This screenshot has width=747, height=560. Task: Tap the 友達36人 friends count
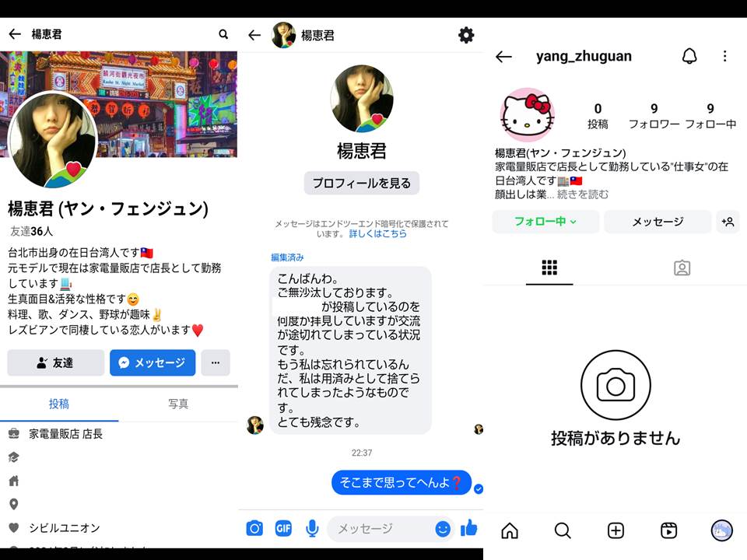click(x=31, y=232)
